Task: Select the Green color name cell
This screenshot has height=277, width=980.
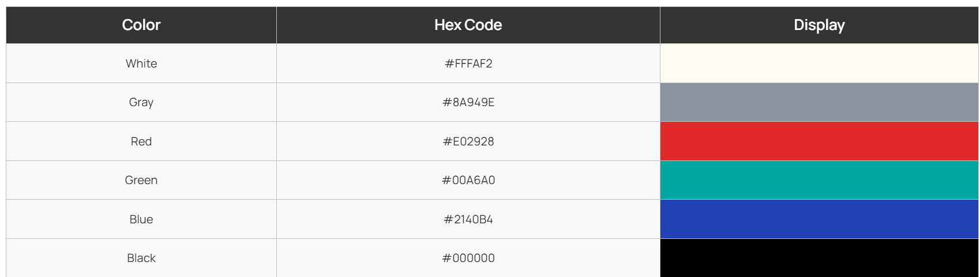Action: tap(141, 180)
